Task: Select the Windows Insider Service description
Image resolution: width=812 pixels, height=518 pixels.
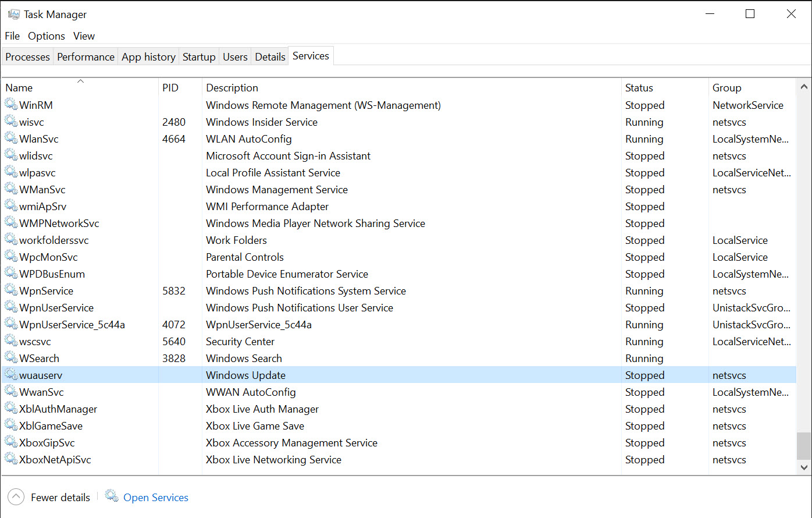Action: coord(262,122)
